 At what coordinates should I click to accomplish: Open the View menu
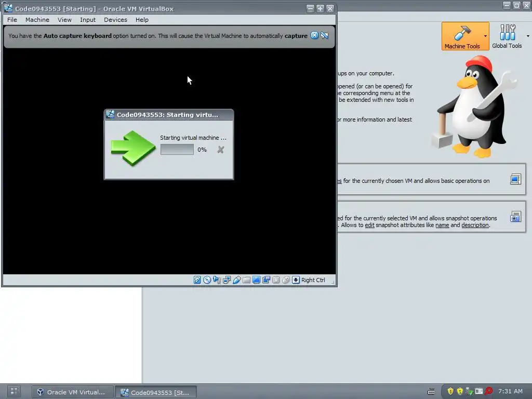click(x=64, y=20)
